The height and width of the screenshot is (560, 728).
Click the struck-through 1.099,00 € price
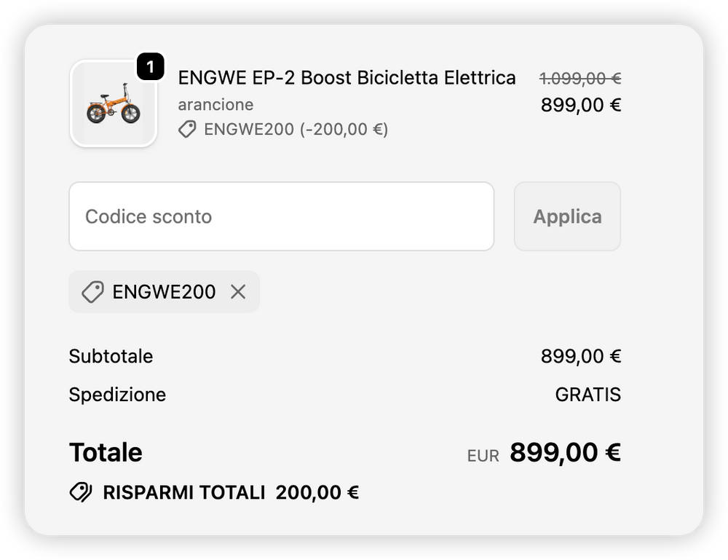(579, 78)
